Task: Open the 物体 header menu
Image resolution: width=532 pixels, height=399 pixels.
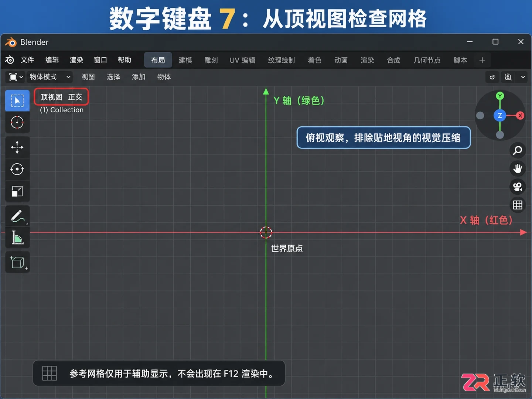Action: coord(164,77)
